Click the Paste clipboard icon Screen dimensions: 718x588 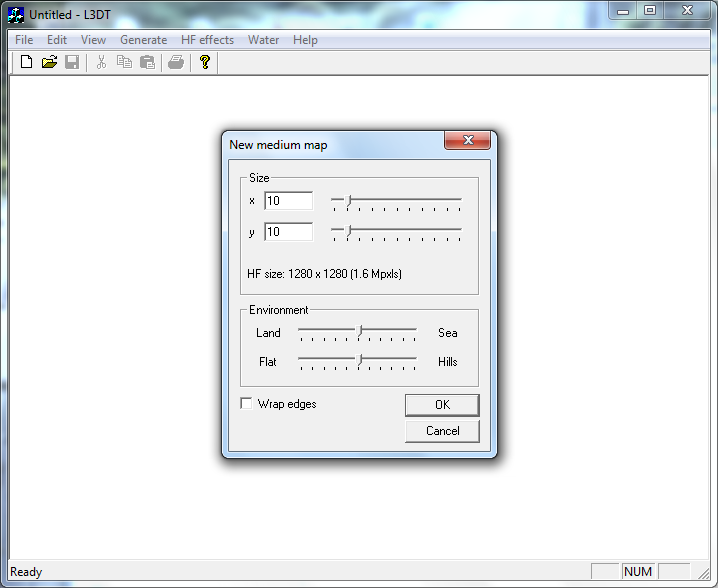click(147, 62)
